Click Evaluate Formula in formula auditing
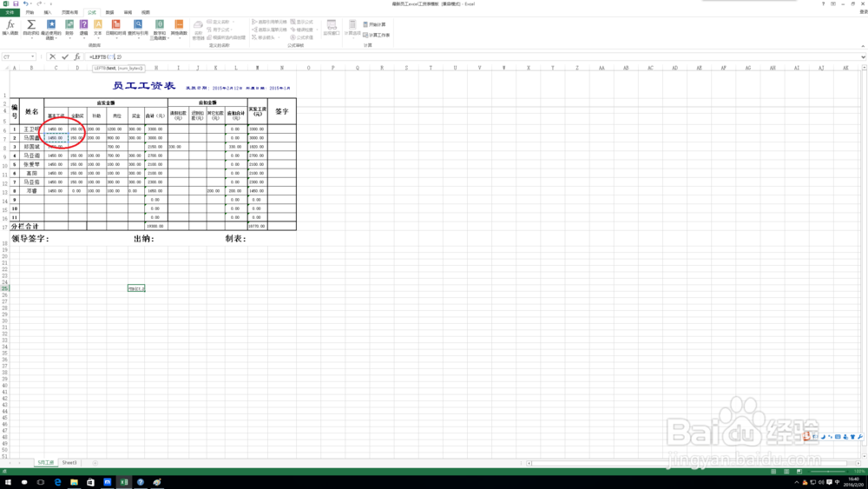The height and width of the screenshot is (489, 868). tap(302, 37)
